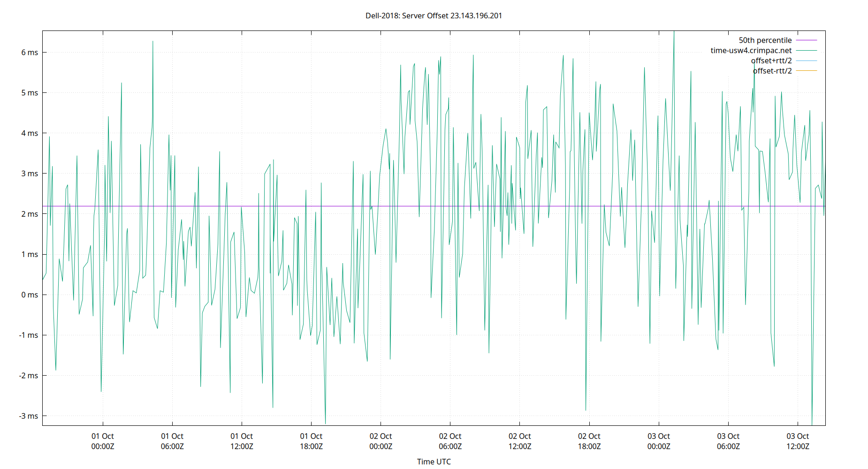Click the '4 ms' y-axis label
868x469 pixels.
tap(30, 133)
